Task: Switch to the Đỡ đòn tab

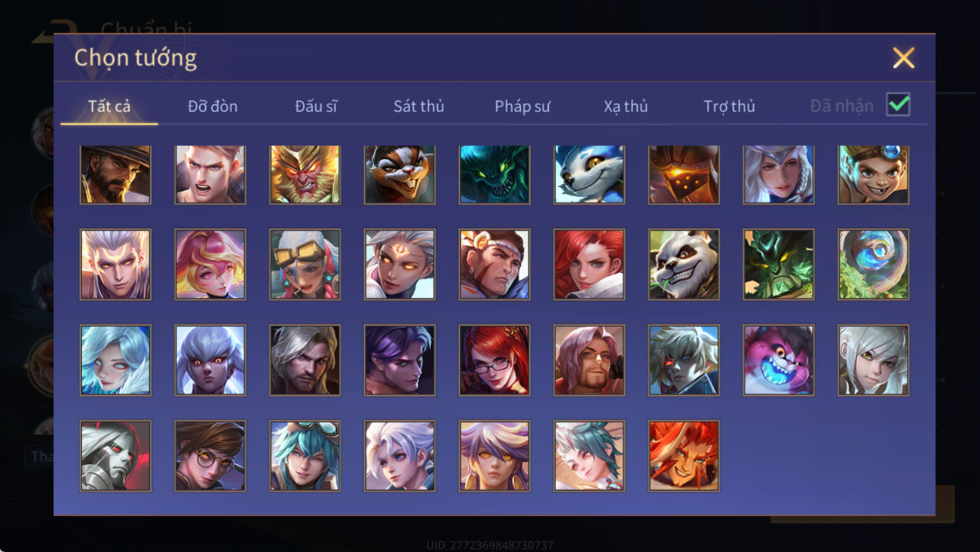Action: pos(213,106)
